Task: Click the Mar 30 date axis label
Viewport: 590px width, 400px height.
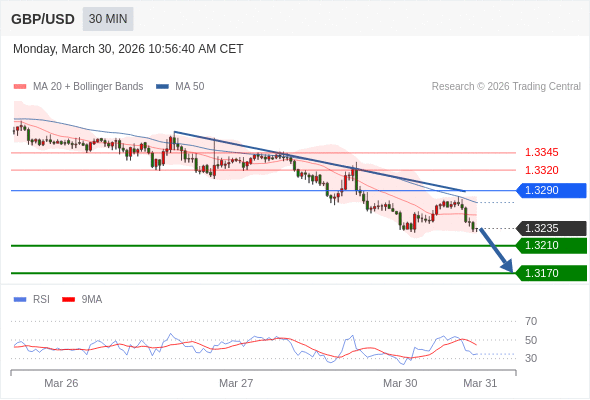Action: (x=400, y=383)
